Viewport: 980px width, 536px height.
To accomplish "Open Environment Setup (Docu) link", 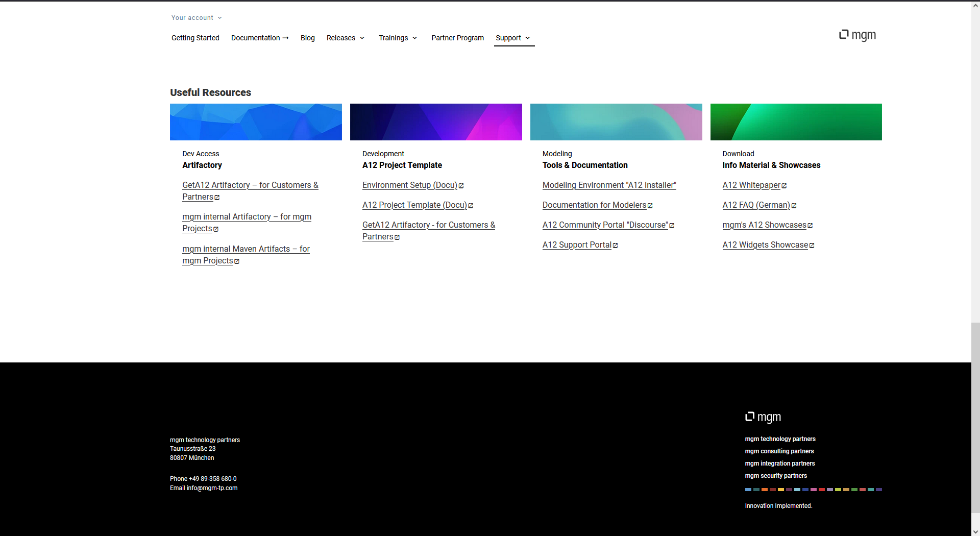I will (410, 185).
